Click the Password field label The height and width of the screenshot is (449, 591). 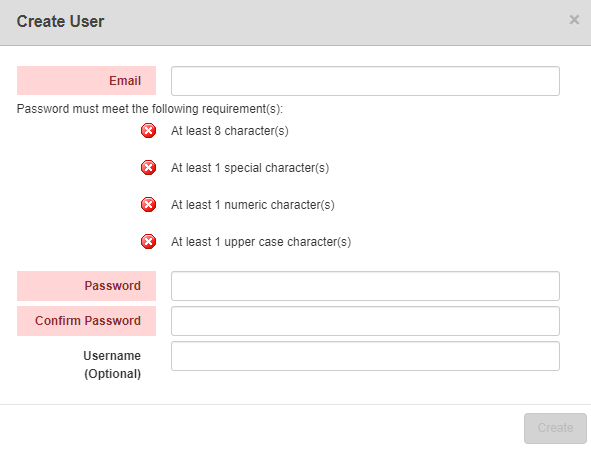pos(112,286)
